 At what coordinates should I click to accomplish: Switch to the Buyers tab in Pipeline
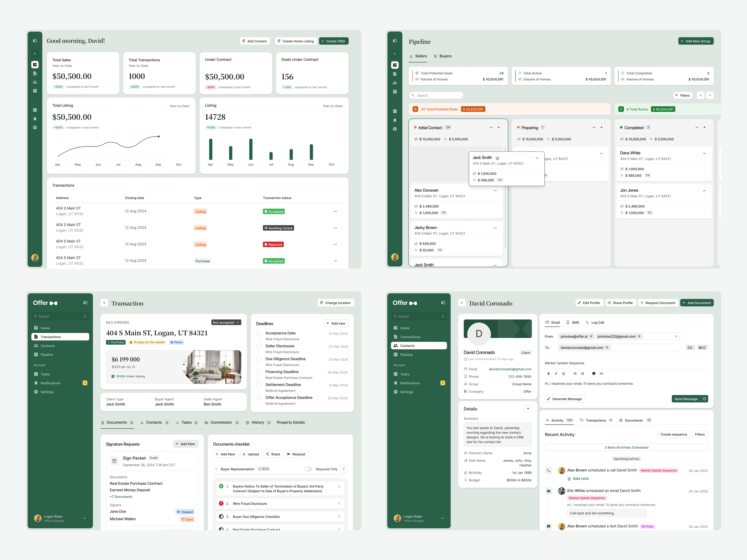coord(442,56)
